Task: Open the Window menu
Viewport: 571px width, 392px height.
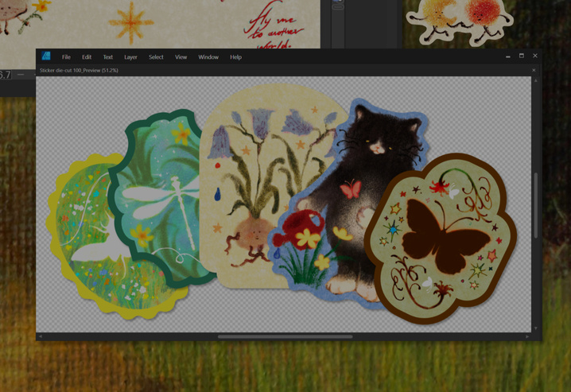Action: 208,57
